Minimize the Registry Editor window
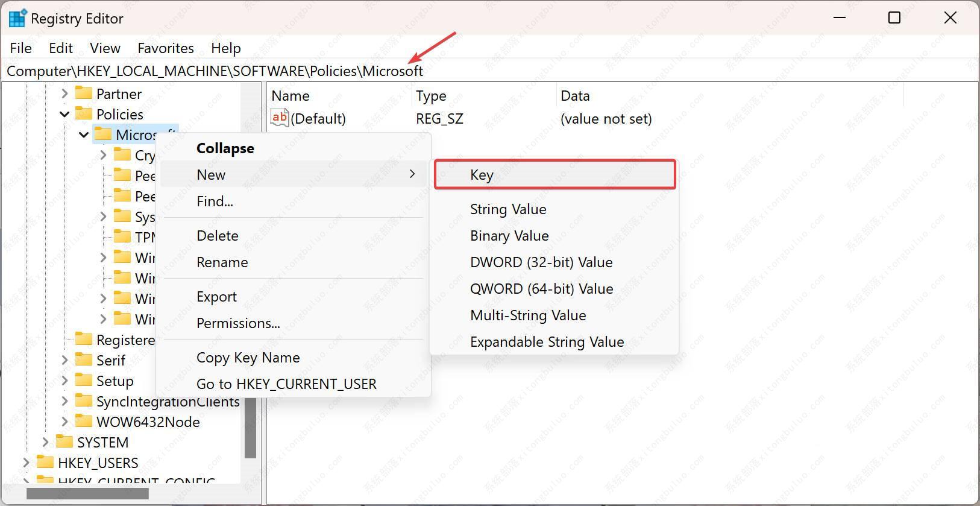The width and height of the screenshot is (980, 506). (839, 18)
